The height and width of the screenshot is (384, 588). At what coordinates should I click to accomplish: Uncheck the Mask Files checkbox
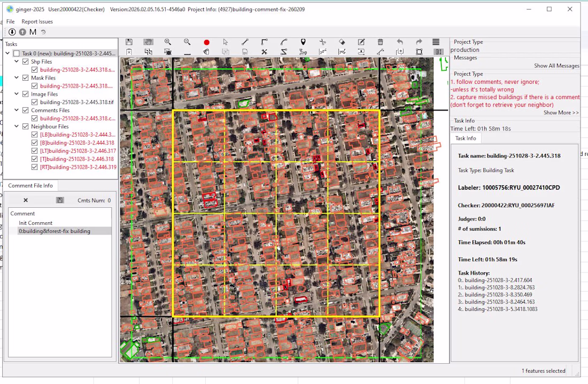(26, 78)
